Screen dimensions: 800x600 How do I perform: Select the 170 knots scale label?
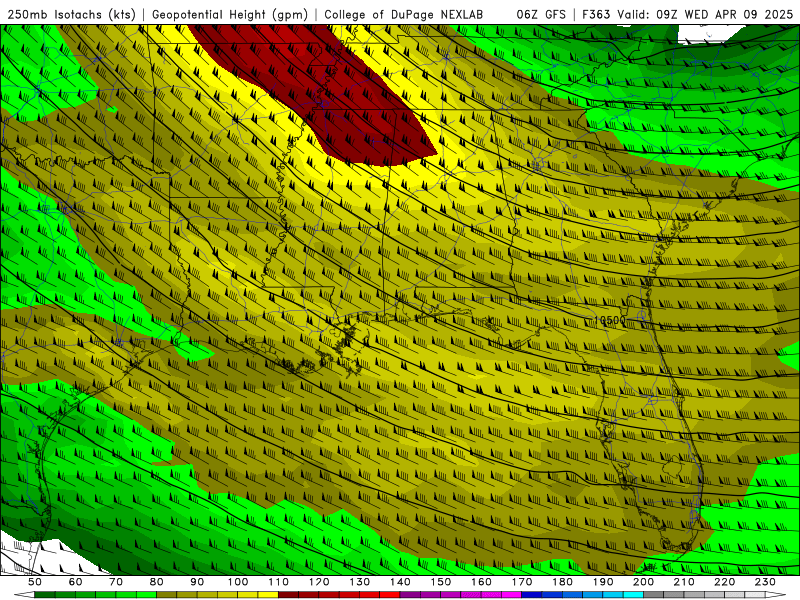click(x=522, y=582)
